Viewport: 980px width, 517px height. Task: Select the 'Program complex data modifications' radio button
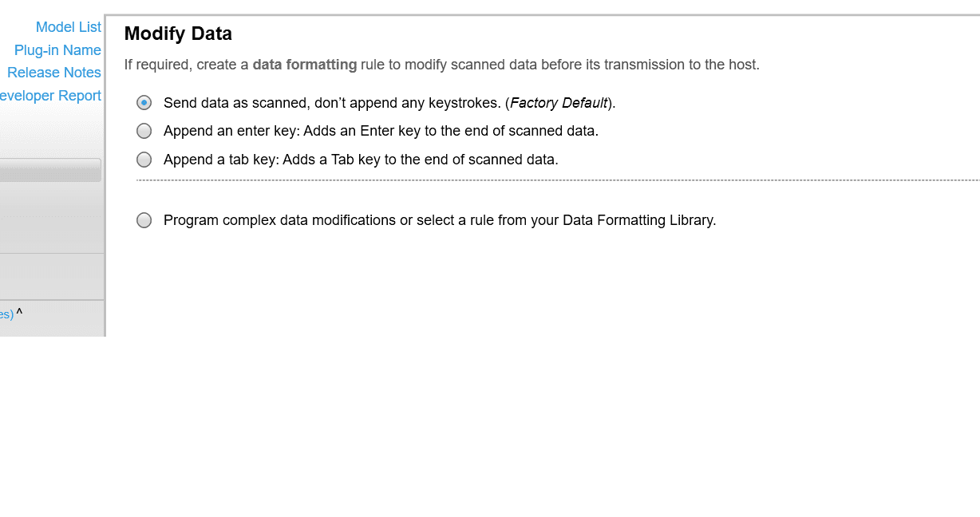click(144, 220)
